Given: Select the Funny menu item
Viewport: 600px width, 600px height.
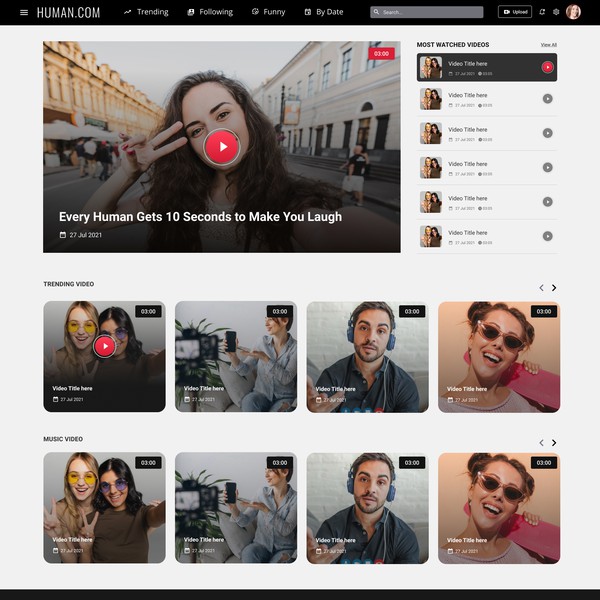Looking at the screenshot, I should 269,12.
